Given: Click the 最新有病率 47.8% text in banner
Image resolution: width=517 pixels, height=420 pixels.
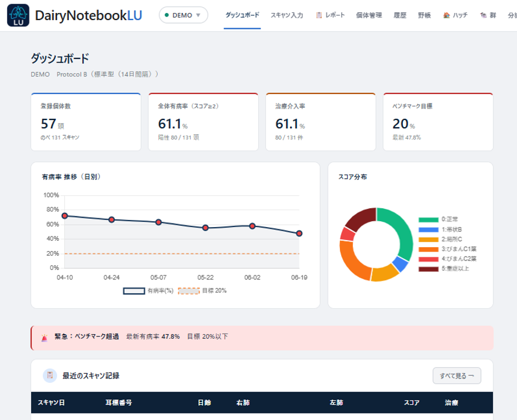Looking at the screenshot, I should click(x=153, y=336).
